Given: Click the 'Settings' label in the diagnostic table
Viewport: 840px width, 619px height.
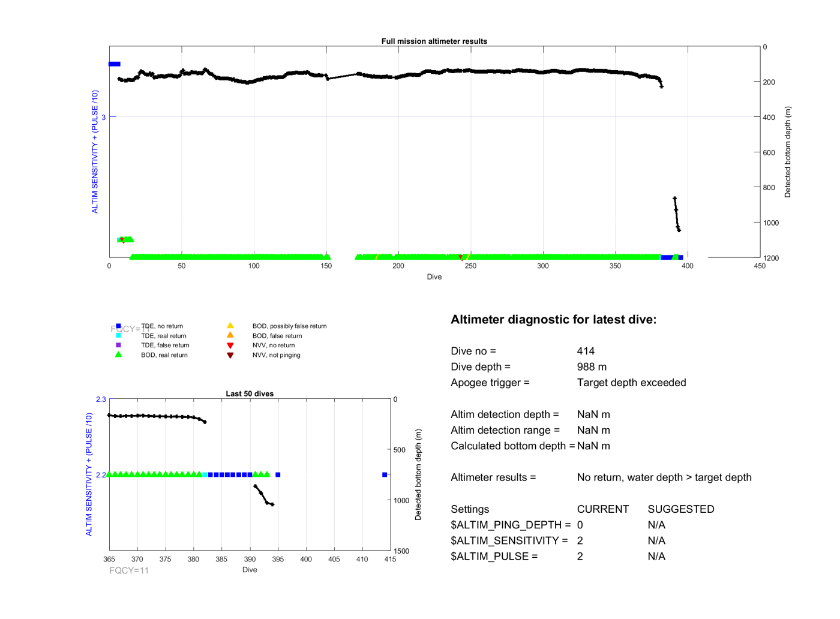Looking at the screenshot, I should click(x=470, y=509).
